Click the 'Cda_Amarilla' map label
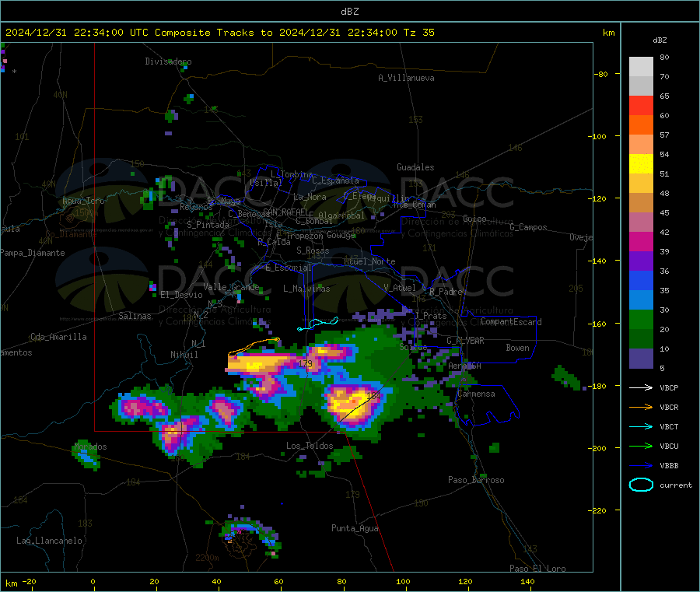Image resolution: width=700 pixels, height=592 pixels. (x=58, y=337)
